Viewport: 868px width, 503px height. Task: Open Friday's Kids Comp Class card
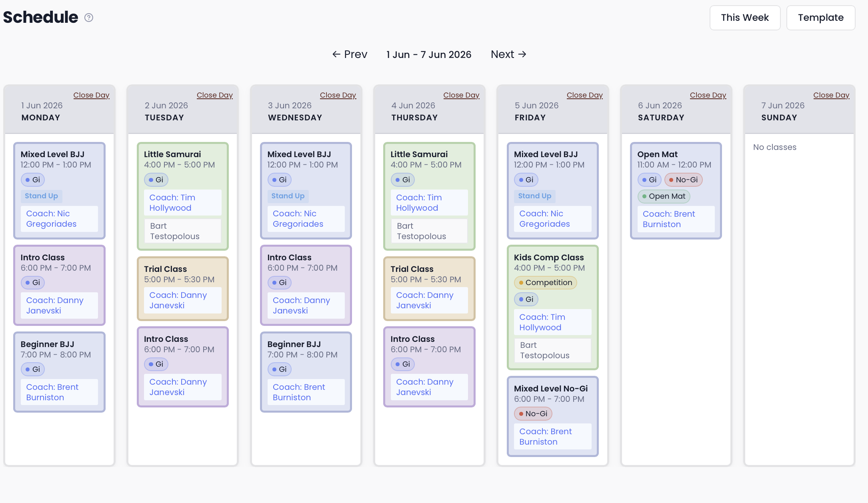[x=552, y=307]
